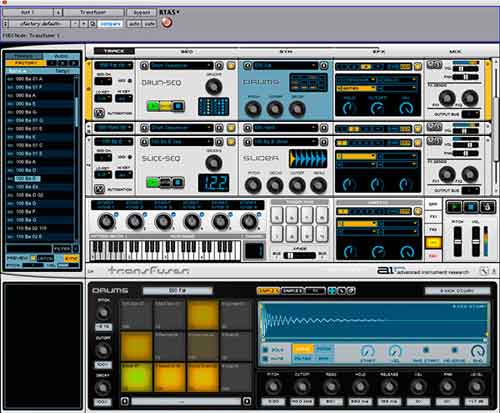
Task: Click the third round icon after the editor tabs
Action: [x=351, y=291]
